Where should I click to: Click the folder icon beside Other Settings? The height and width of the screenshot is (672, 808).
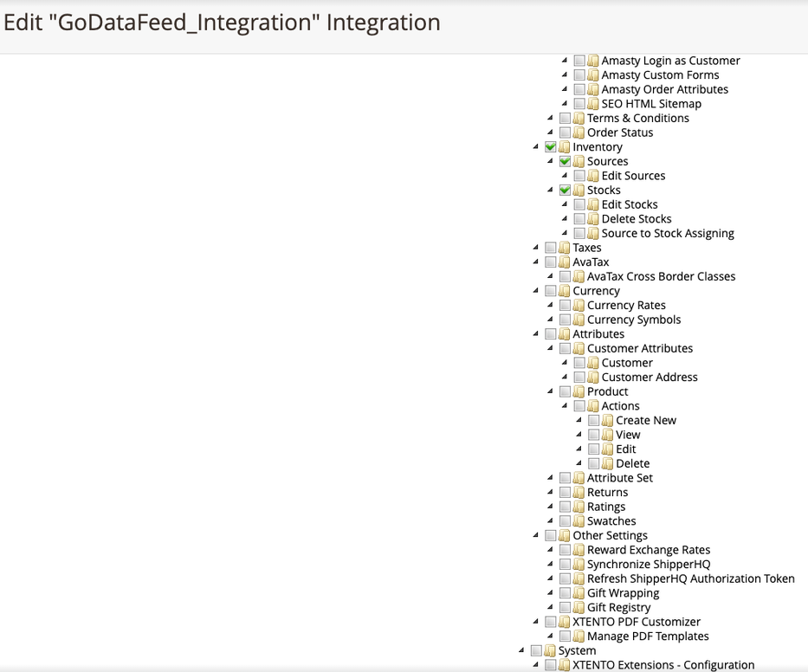pyautogui.click(x=565, y=536)
